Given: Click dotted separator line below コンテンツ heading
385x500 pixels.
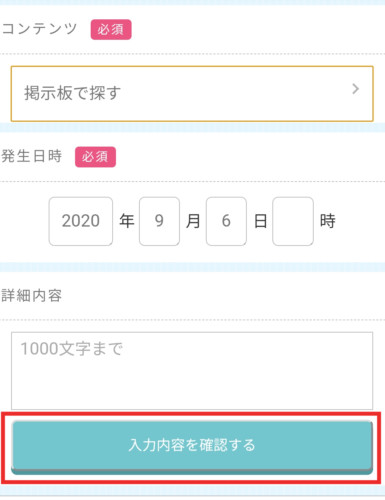Looking at the screenshot, I should click(192, 53).
